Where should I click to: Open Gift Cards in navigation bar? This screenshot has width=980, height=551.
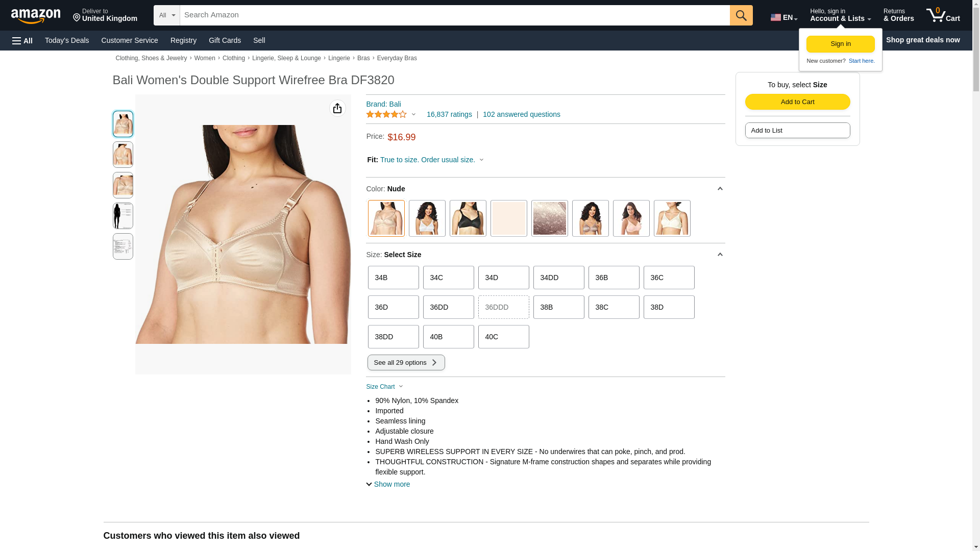pos(225,40)
